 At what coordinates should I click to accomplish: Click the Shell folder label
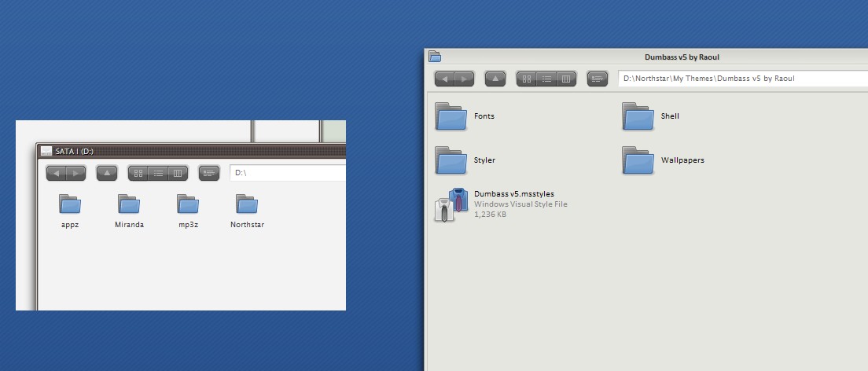tap(670, 116)
